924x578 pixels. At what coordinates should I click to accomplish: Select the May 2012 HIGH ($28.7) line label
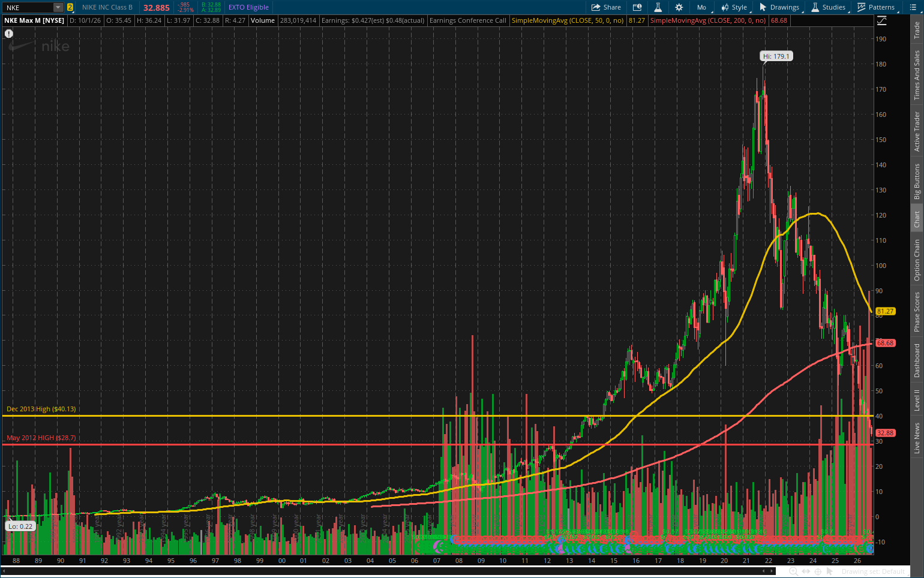(x=41, y=438)
